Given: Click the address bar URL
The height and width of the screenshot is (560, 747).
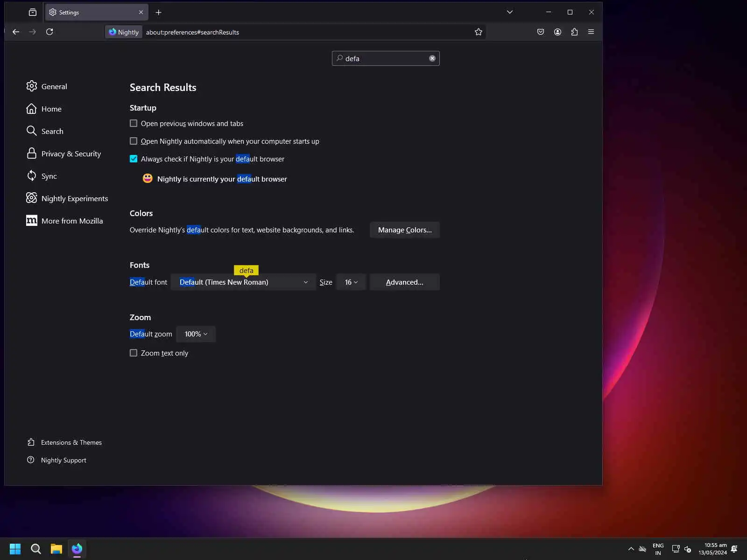Looking at the screenshot, I should point(192,32).
